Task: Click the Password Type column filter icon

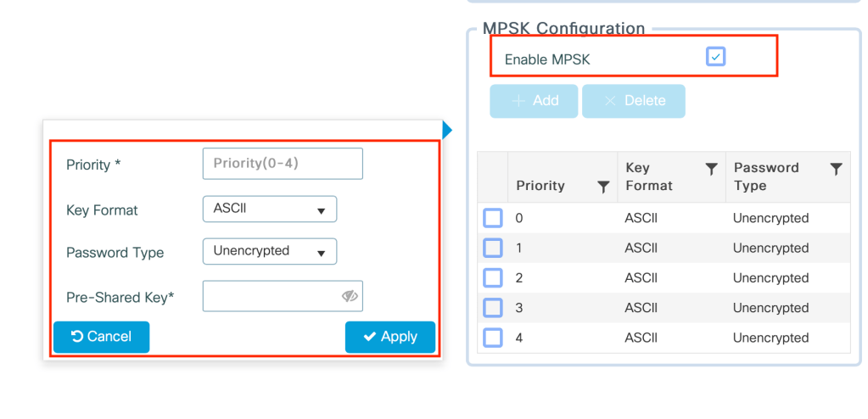Action: (x=836, y=170)
